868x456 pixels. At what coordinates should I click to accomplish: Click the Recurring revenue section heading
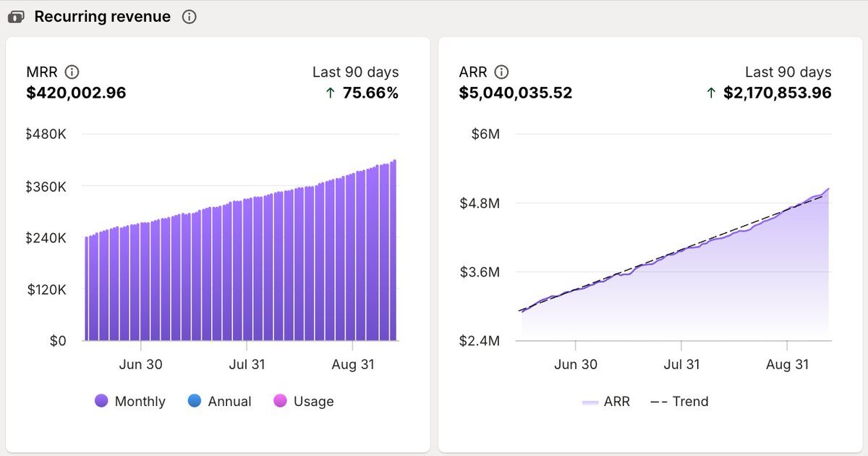(x=103, y=17)
